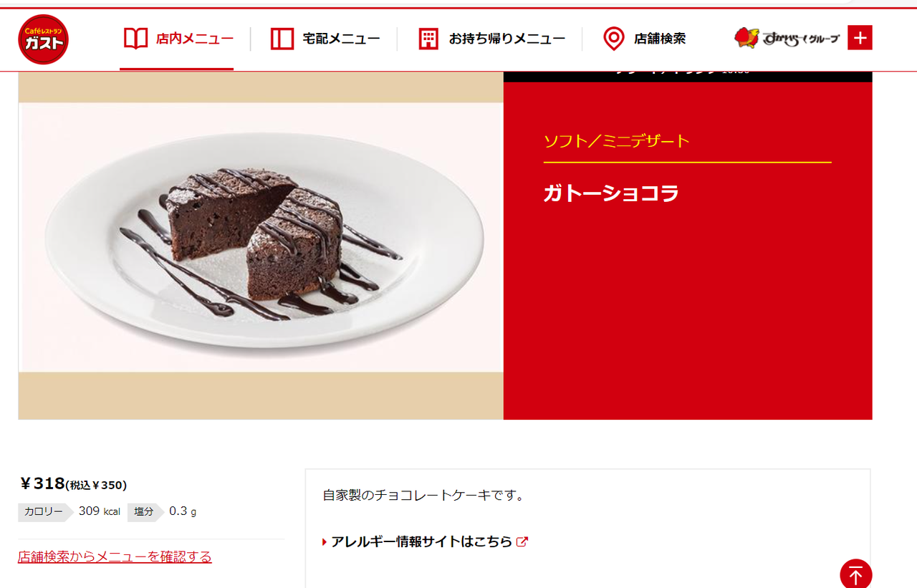Click the すかいらーくグループ logo
The image size is (917, 588).
[787, 38]
